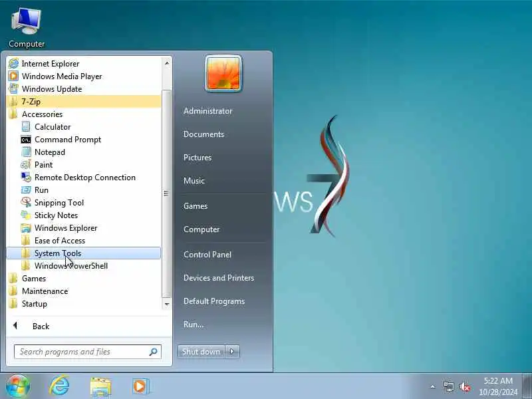The width and height of the screenshot is (532, 399).
Task: Open Music from the right pane
Action: coord(194,181)
